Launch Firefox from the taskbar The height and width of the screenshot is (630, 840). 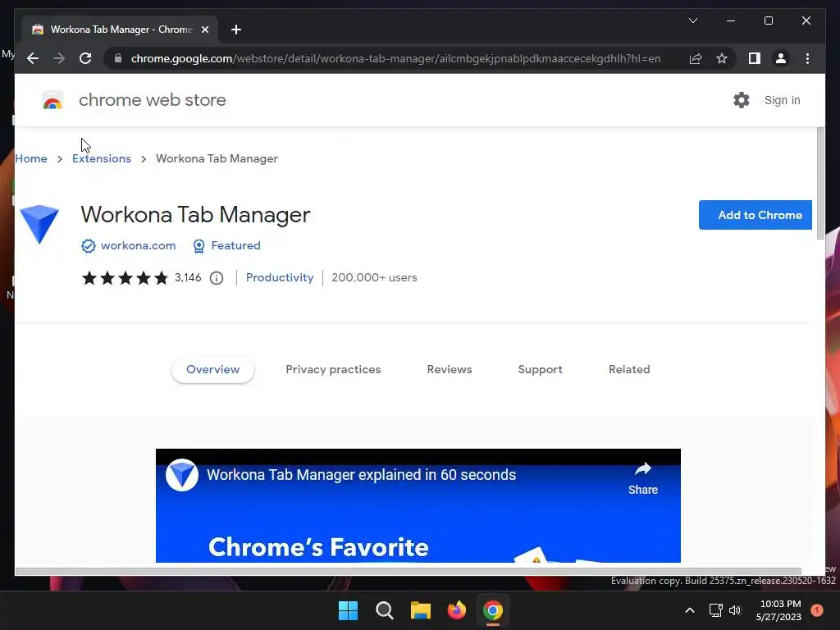pos(456,610)
